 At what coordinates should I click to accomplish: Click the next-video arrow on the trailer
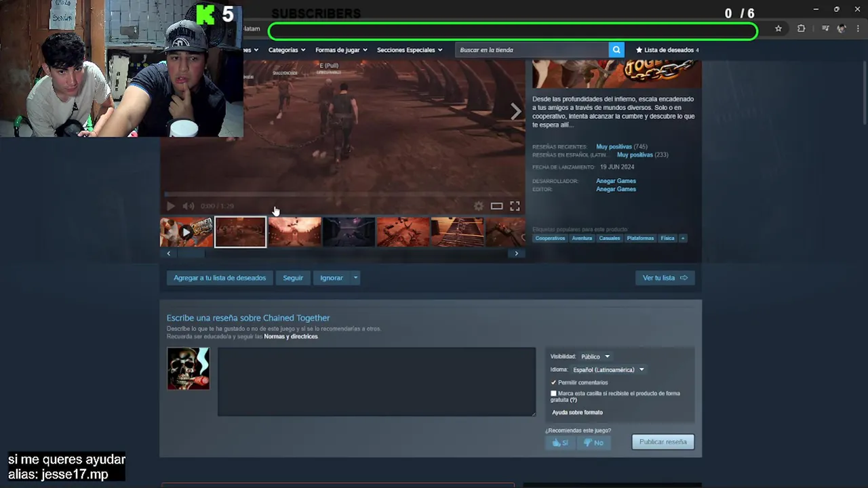click(x=516, y=112)
